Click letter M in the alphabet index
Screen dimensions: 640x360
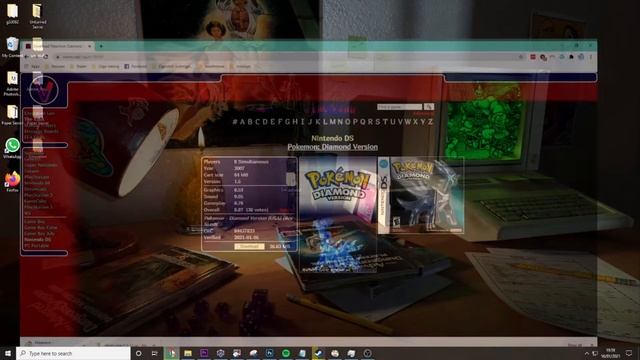[x=333, y=122]
